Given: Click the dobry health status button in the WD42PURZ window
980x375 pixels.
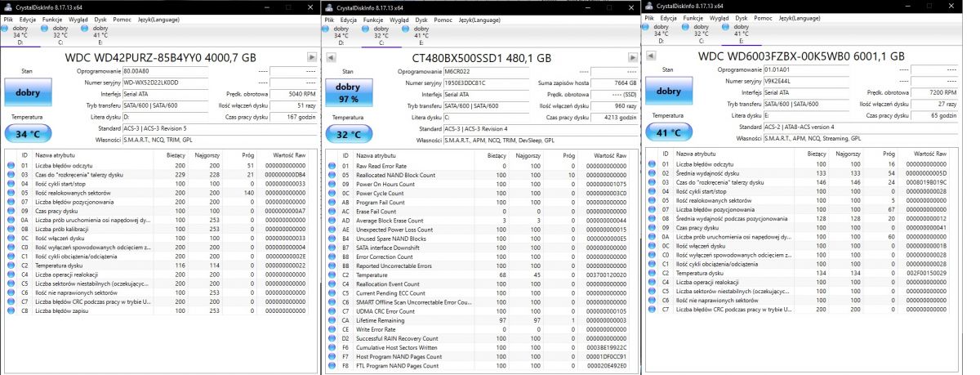Looking at the screenshot, I should pos(27,92).
